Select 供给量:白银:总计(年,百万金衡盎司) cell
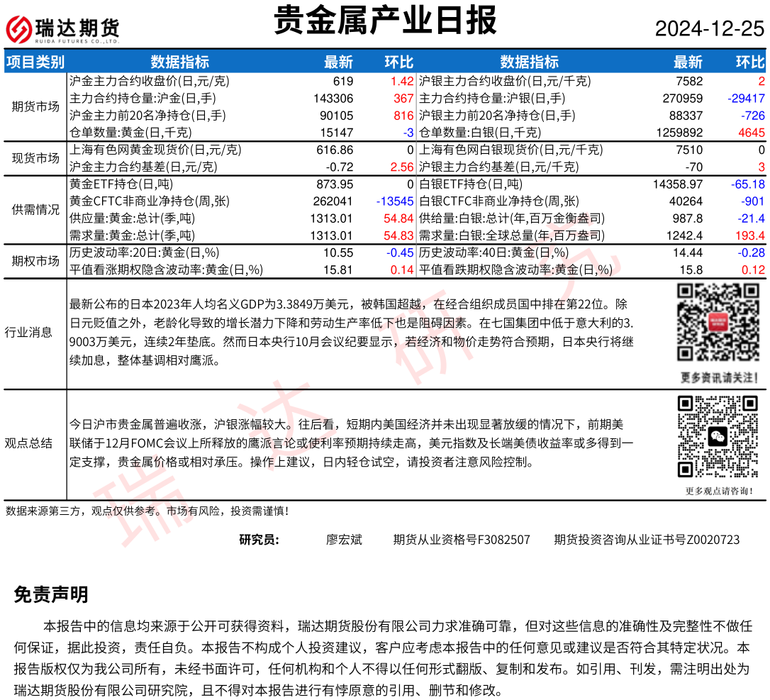 [512, 218]
